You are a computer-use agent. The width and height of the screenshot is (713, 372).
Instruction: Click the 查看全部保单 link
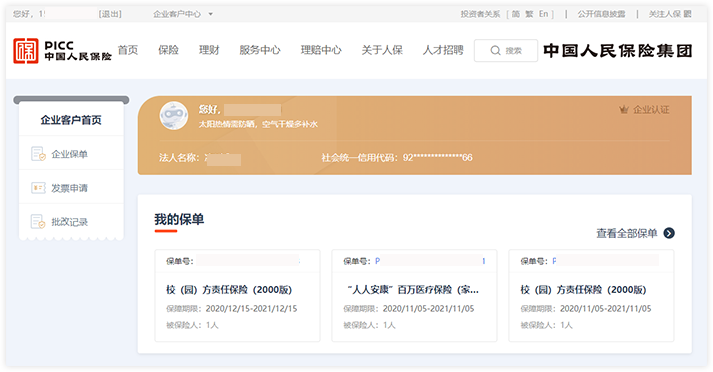pos(627,233)
